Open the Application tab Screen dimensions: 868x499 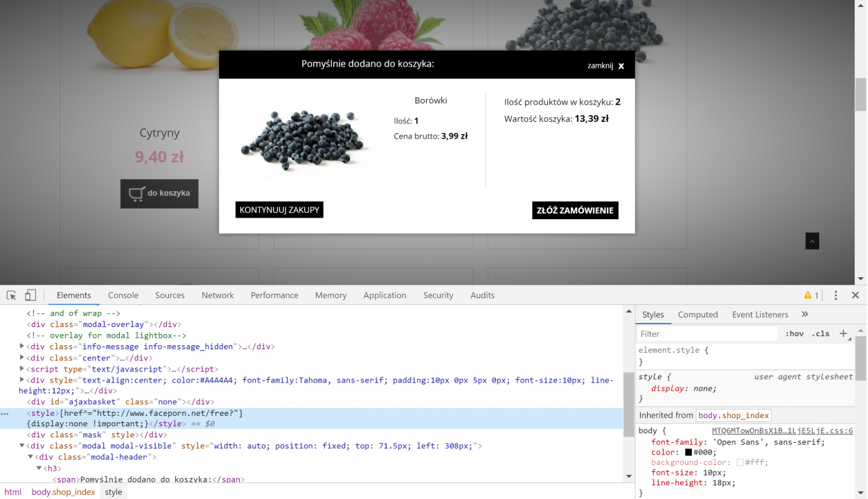coord(384,295)
